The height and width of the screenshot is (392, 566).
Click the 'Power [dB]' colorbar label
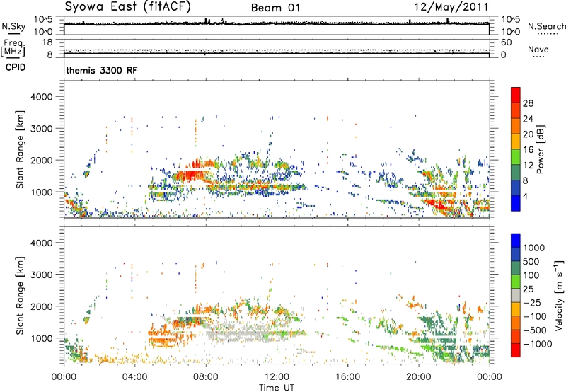pos(540,149)
